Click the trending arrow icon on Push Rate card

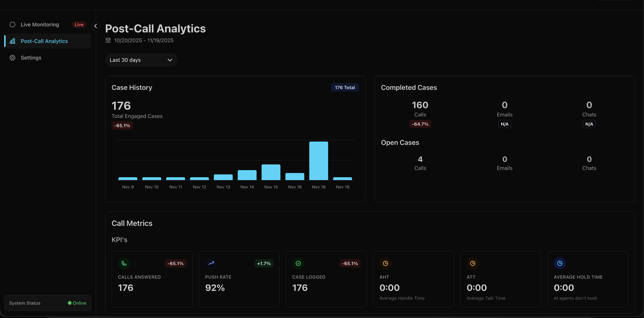pos(211,263)
